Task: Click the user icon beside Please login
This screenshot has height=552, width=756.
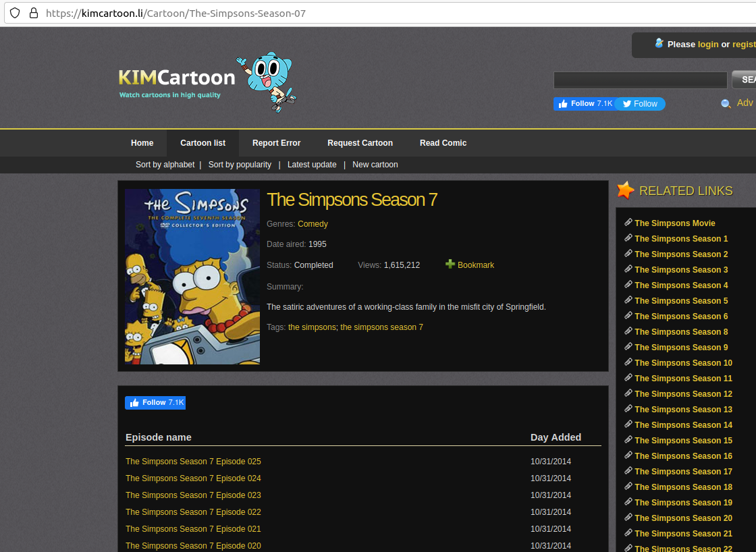Action: pyautogui.click(x=659, y=43)
